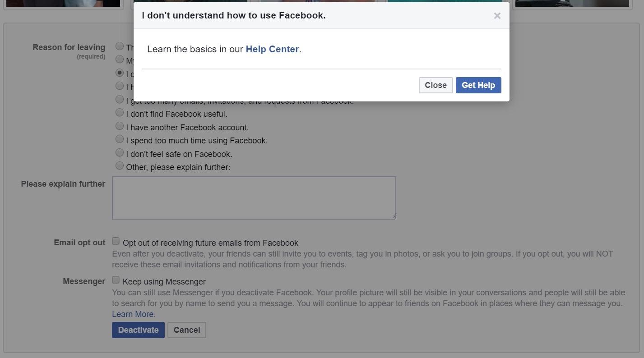Image resolution: width=644 pixels, height=358 pixels.
Task: Select "I have another Facebook account"
Action: click(x=120, y=126)
